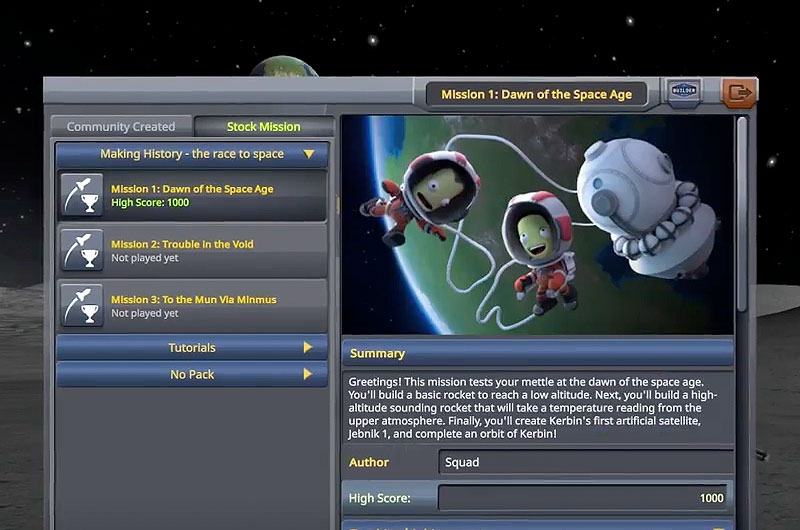Click the Mission 1 rocket trophy icon
Image resolution: width=800 pixels, height=530 pixels.
coord(80,195)
